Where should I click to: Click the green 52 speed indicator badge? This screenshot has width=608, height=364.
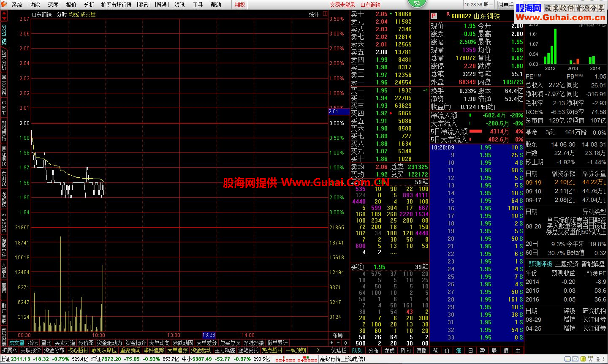417,3
